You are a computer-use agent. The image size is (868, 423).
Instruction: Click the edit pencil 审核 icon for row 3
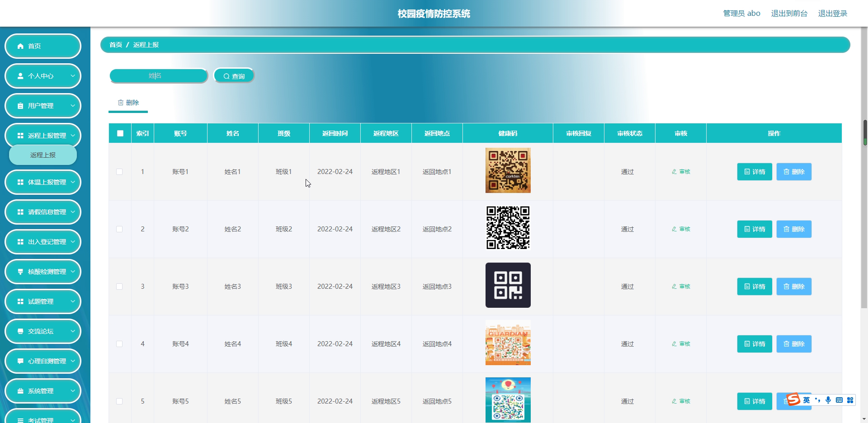point(674,287)
